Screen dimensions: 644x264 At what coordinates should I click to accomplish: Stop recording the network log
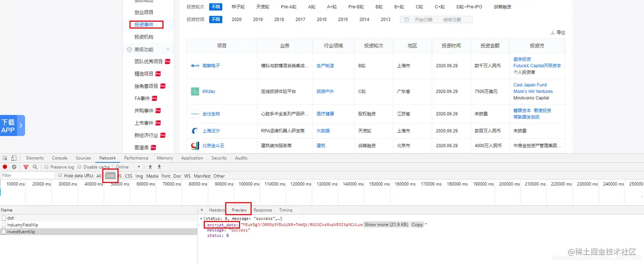point(4,167)
